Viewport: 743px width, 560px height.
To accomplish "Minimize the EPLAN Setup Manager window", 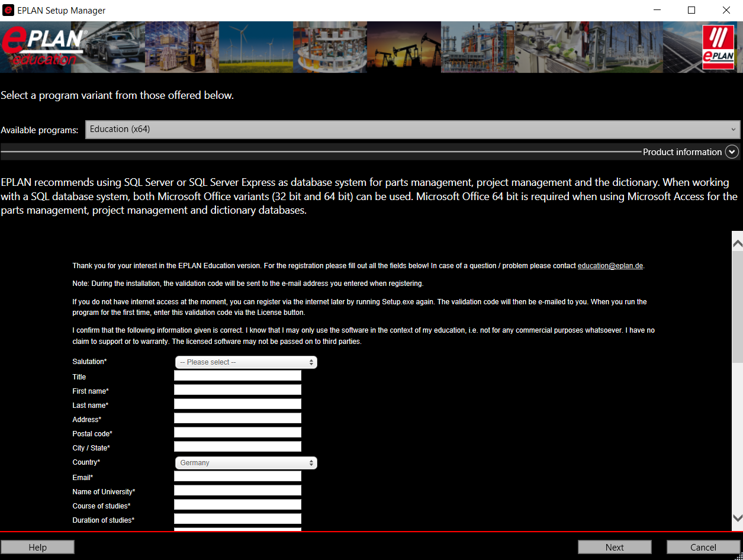I will [658, 10].
